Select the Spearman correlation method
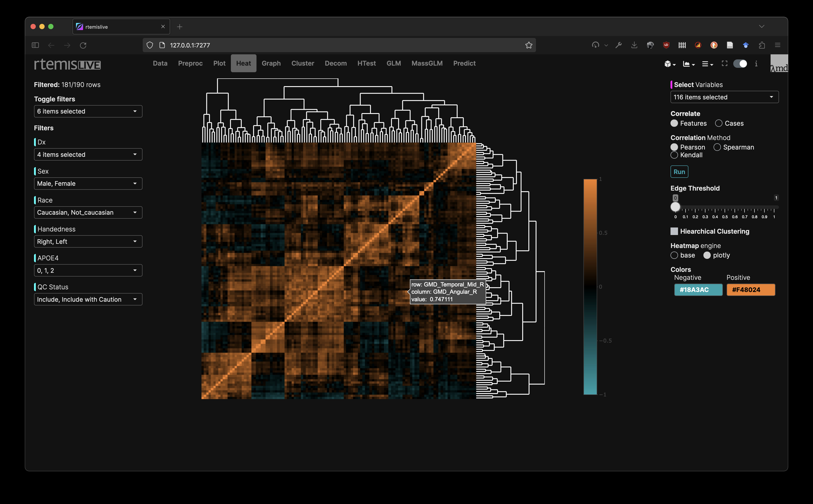Image resolution: width=813 pixels, height=504 pixels. [717, 147]
